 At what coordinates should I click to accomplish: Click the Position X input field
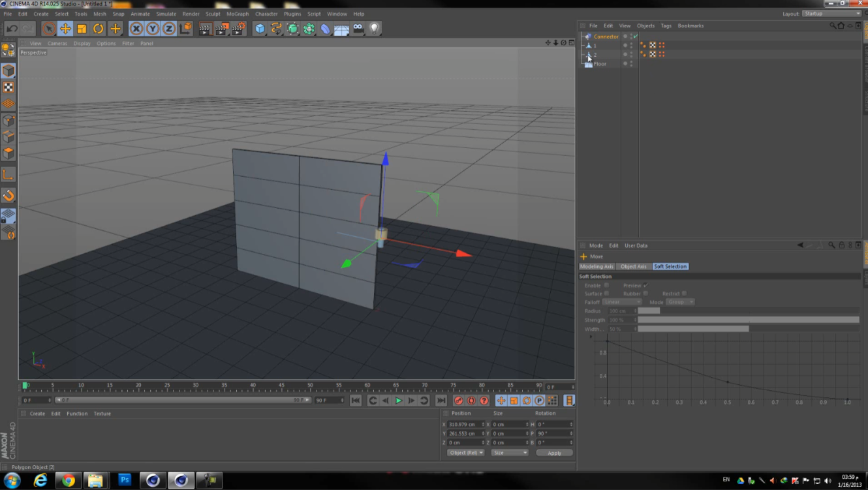465,425
